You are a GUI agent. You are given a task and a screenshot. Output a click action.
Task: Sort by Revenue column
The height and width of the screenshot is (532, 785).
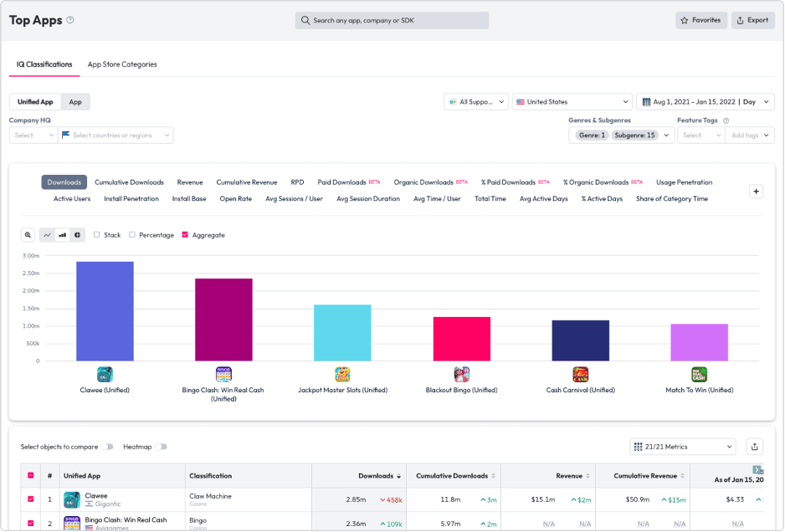(587, 476)
